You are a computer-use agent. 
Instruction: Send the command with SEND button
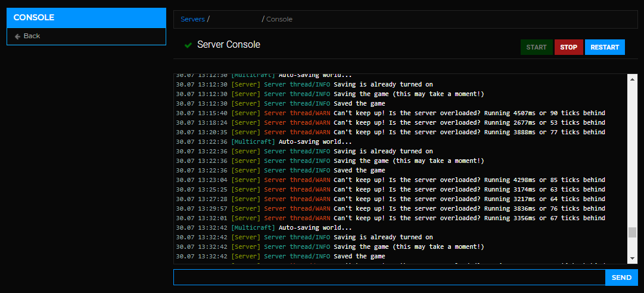pos(621,277)
